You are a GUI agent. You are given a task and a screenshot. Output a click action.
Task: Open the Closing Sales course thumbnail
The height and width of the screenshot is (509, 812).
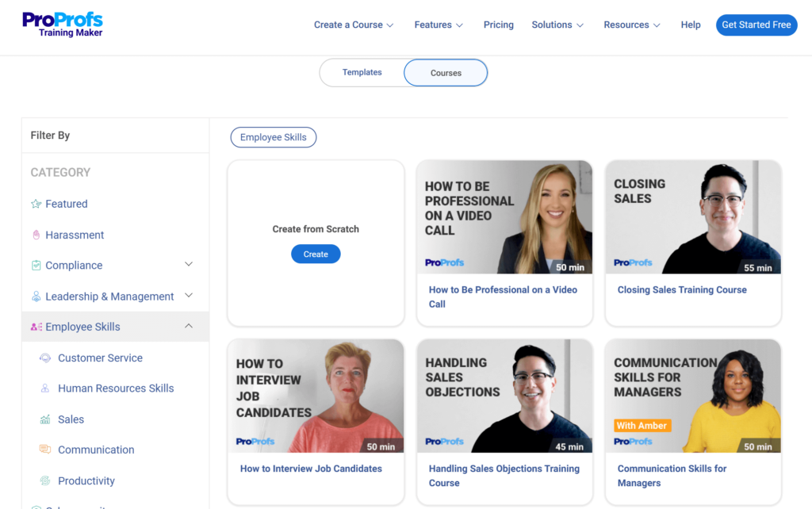coord(693,217)
